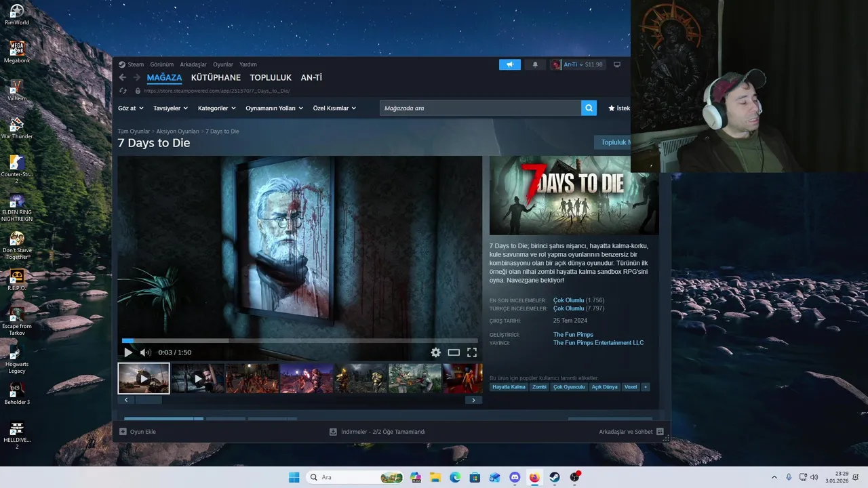Select HELLDIVERS 2 desktop shortcut
Viewport: 868px width, 488px height.
17,434
